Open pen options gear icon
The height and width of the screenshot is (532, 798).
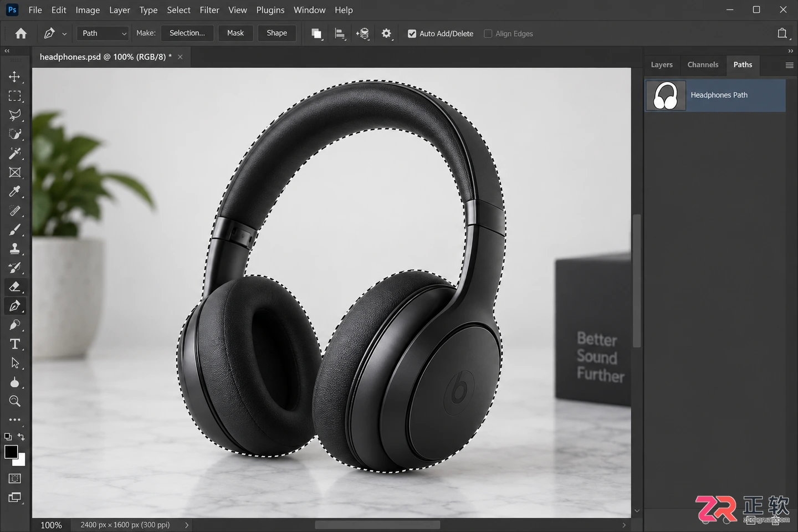click(x=386, y=34)
